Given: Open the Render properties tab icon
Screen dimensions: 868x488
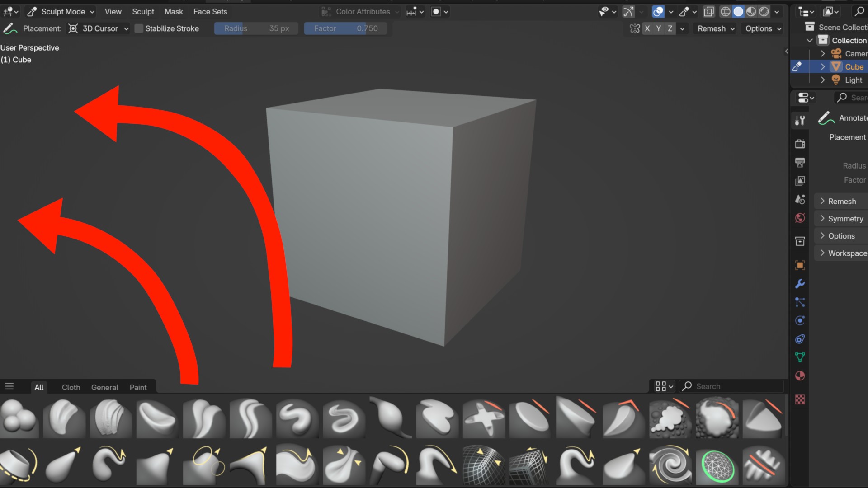Looking at the screenshot, I should pos(800,144).
